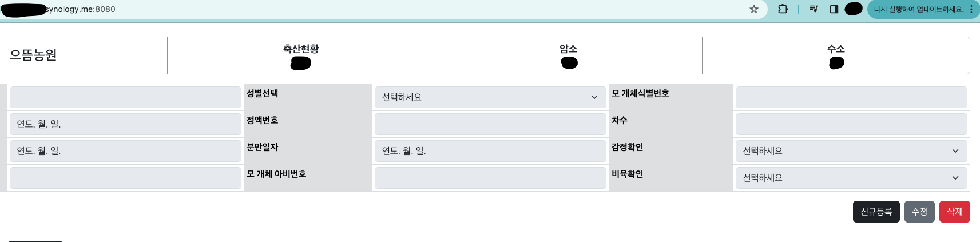Select the 분만일자 date field
Viewport: 980px width, 242px height.
[490, 151]
